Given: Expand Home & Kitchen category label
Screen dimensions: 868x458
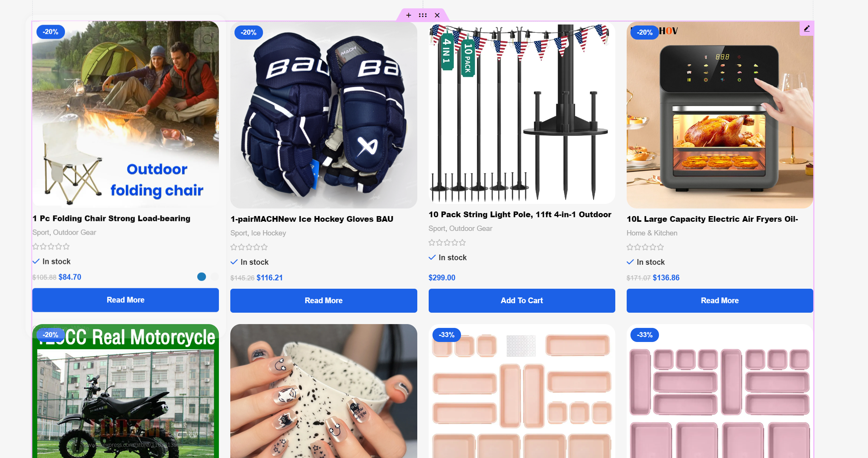Looking at the screenshot, I should coord(652,232).
